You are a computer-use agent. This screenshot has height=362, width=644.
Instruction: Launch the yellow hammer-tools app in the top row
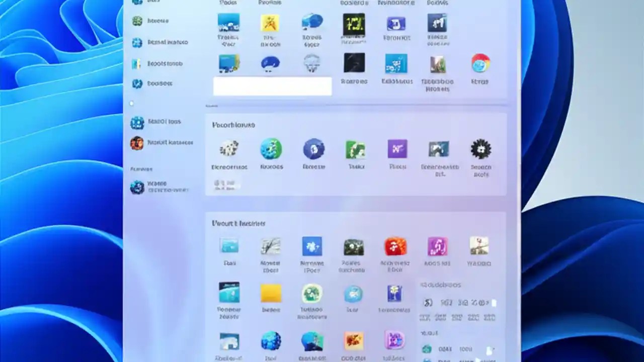click(x=270, y=24)
